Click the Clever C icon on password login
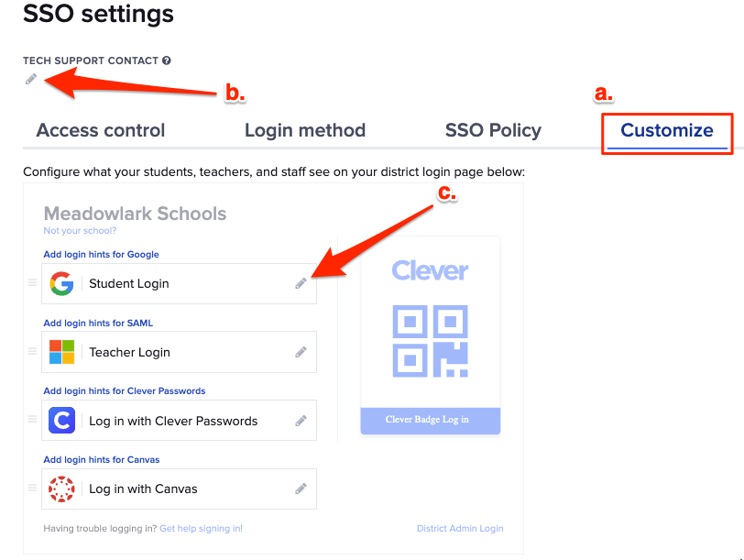 pos(60,420)
